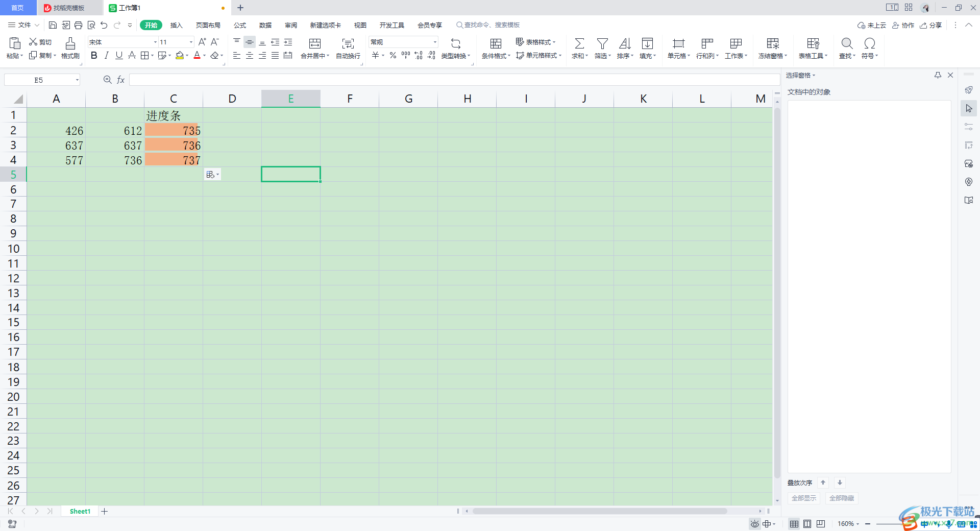980x531 pixels.
Task: Collapse the ribbon with the caret icon
Action: (x=968, y=25)
